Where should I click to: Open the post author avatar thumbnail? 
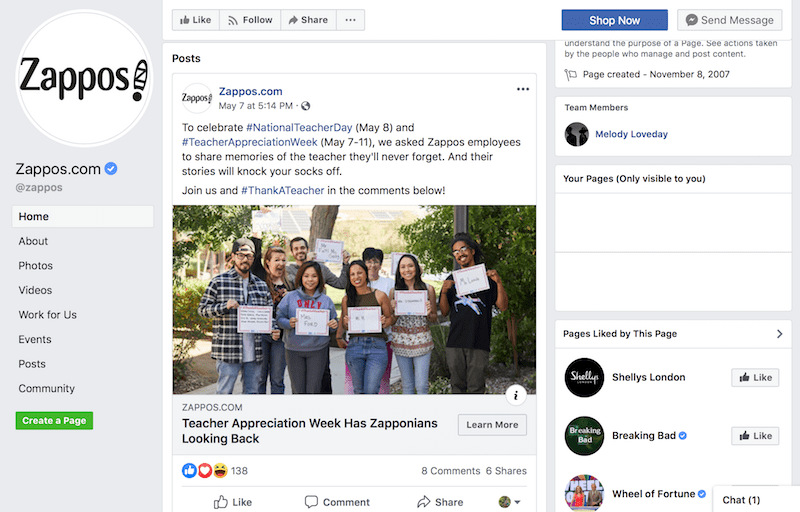click(x=196, y=98)
